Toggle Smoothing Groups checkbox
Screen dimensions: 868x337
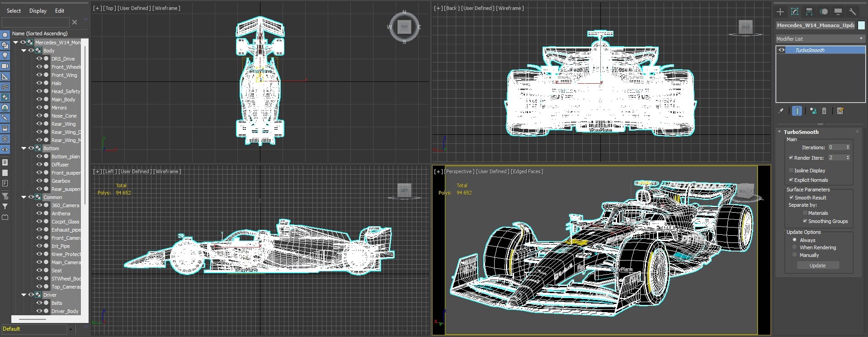(x=805, y=221)
